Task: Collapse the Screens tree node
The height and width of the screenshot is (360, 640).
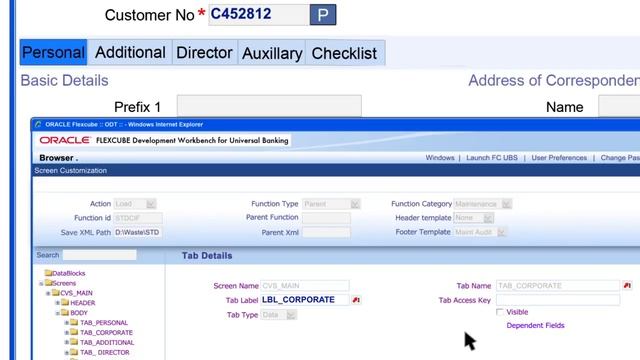Action: (41, 283)
